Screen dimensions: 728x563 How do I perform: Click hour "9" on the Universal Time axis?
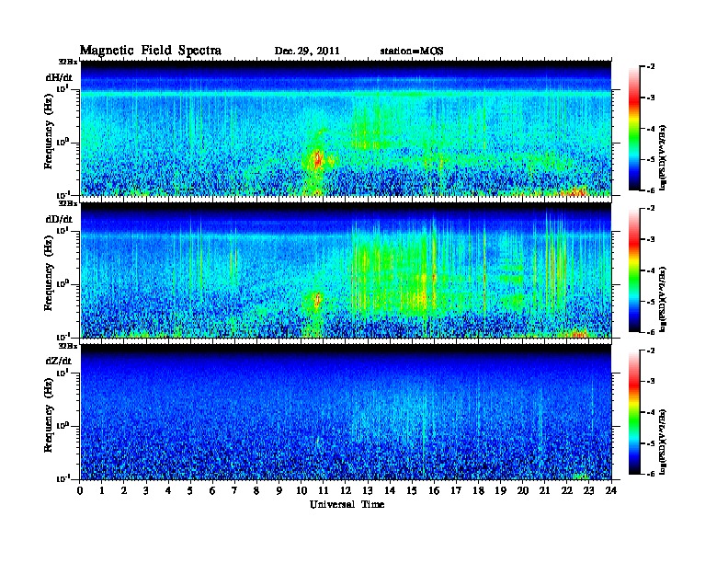click(x=279, y=491)
